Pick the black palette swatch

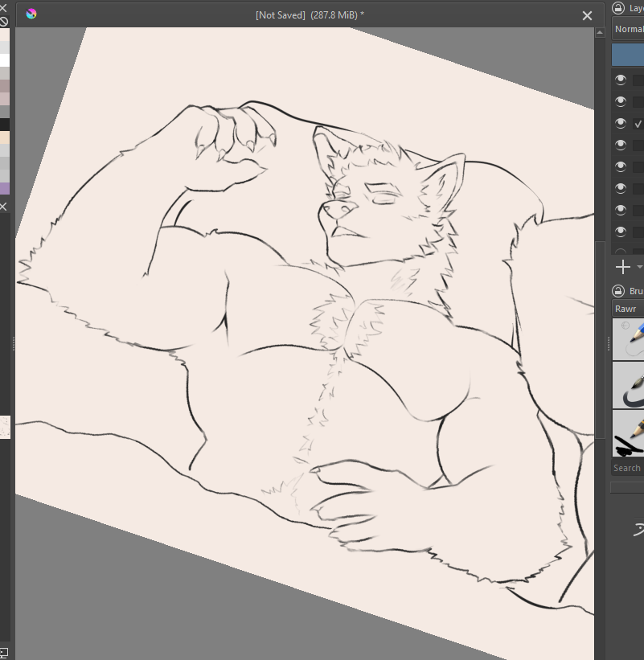(x=5, y=125)
